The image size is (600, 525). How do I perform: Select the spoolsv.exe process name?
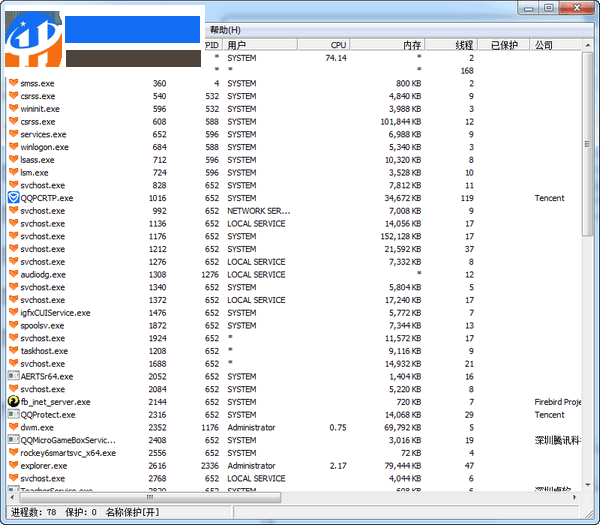click(42, 325)
